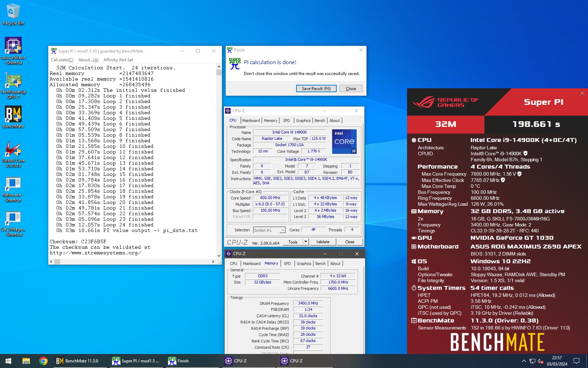
Task: Switch to About tab in upper CPU-Z
Action: [x=335, y=121]
